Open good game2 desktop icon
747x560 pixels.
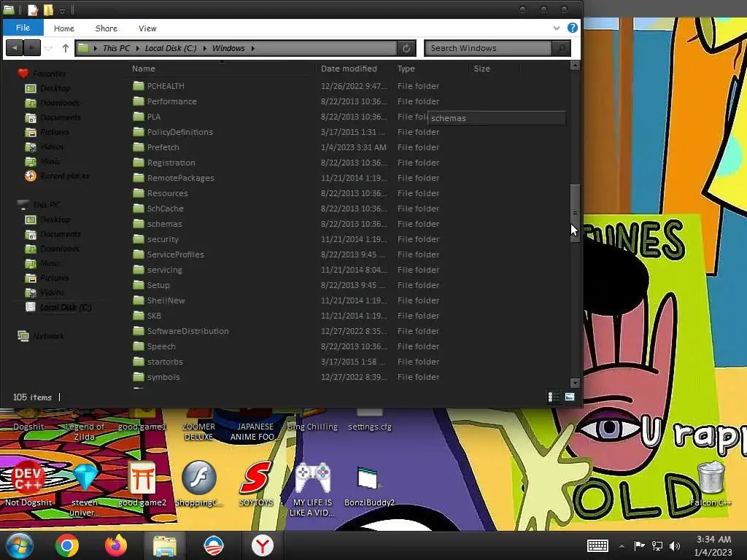[142, 483]
